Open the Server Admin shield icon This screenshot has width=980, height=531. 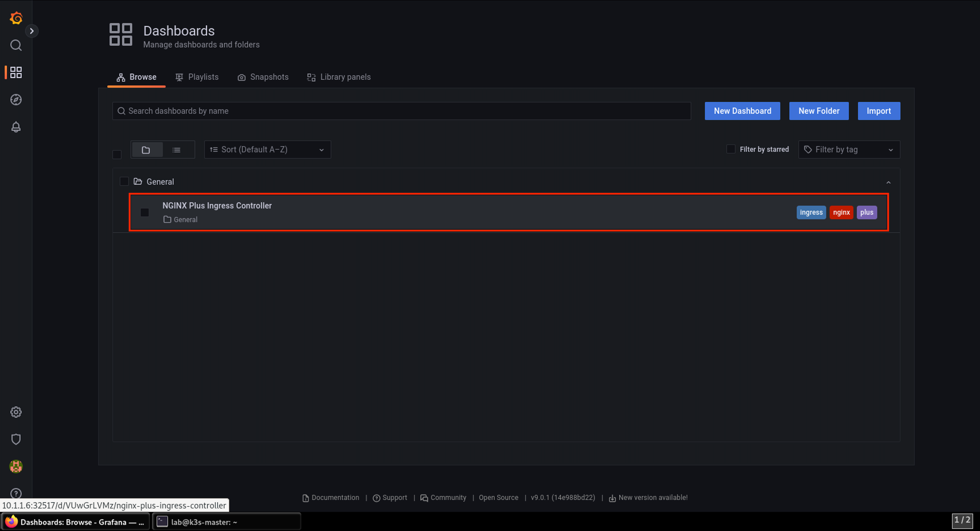point(16,439)
